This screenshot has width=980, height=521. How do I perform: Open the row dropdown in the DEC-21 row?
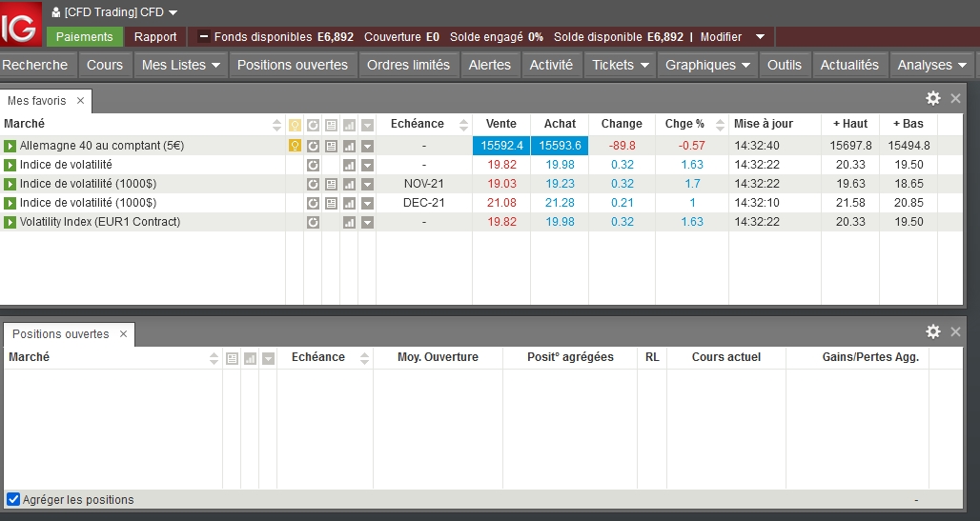point(368,203)
